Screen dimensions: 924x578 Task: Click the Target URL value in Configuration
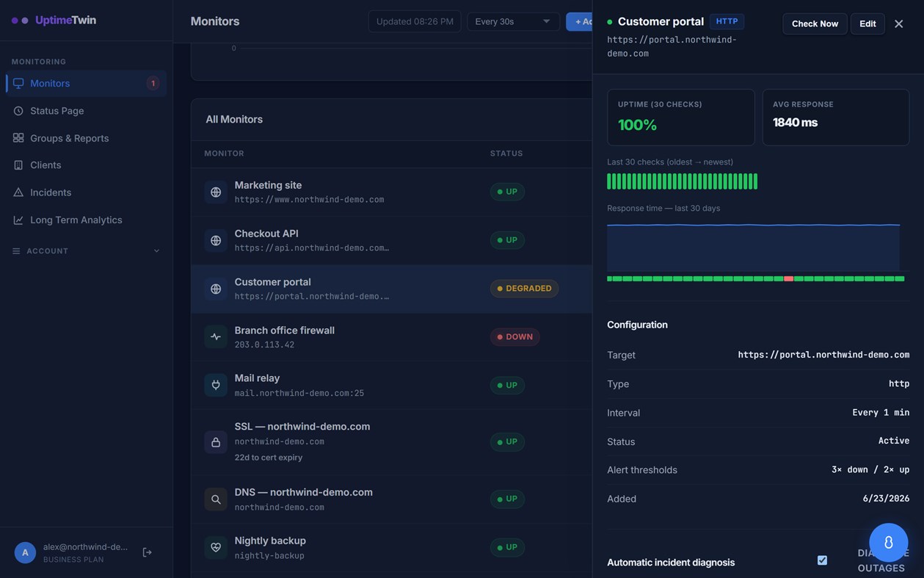pyautogui.click(x=823, y=355)
